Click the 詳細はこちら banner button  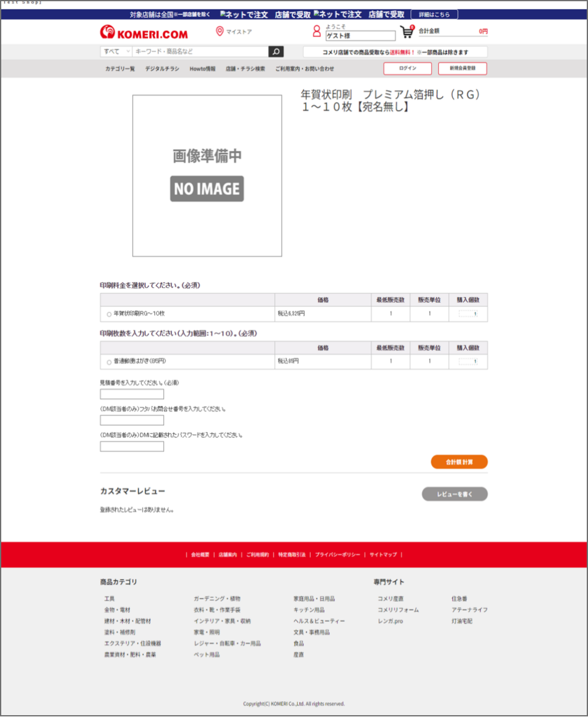(x=434, y=14)
